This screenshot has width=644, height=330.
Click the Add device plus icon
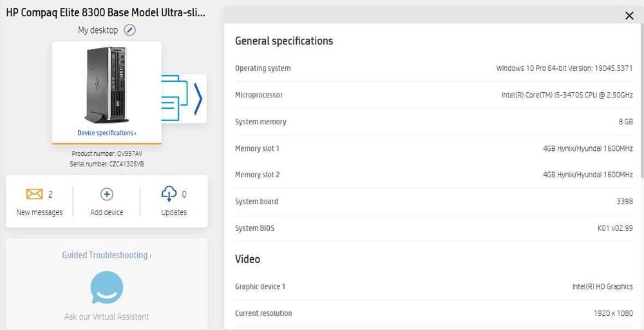107,194
